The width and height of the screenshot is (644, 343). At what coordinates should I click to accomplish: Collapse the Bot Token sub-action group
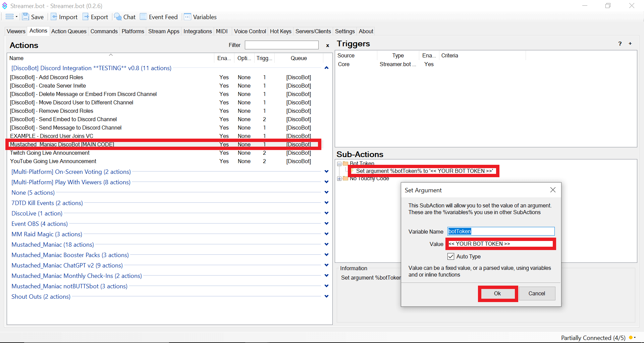339,164
